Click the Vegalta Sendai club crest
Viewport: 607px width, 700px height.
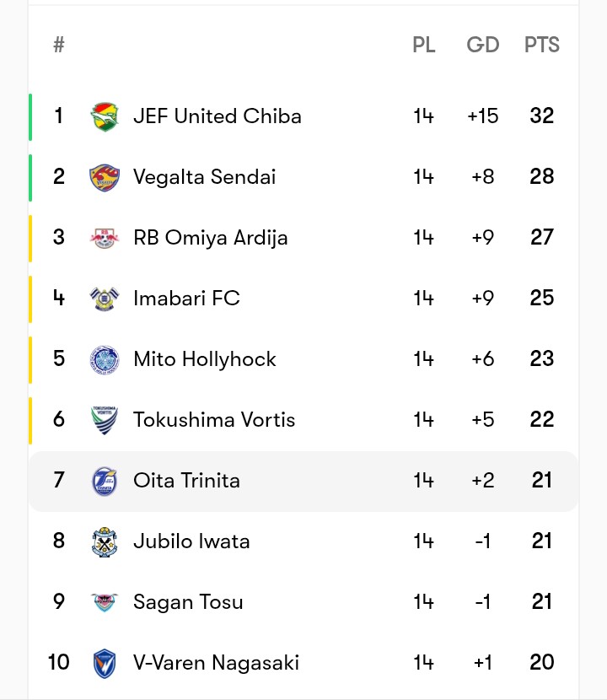click(105, 177)
